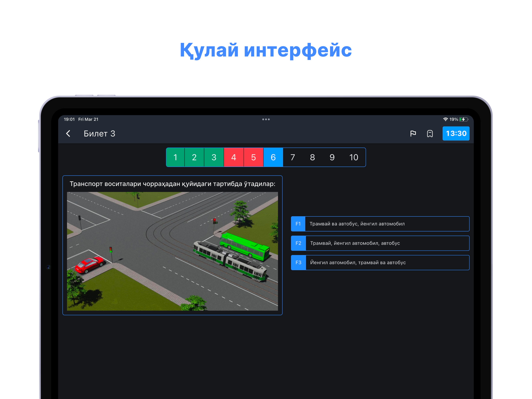Image resolution: width=532 pixels, height=399 pixels.
Task: Tap the flag report icon
Action: click(x=413, y=134)
